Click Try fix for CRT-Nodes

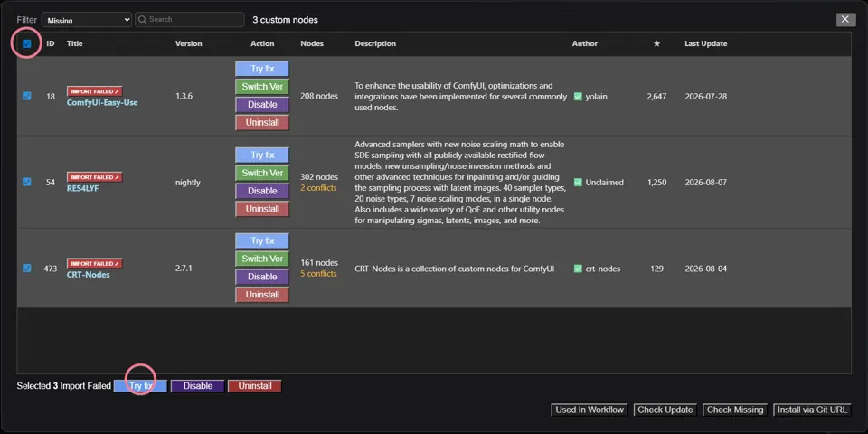tap(262, 241)
